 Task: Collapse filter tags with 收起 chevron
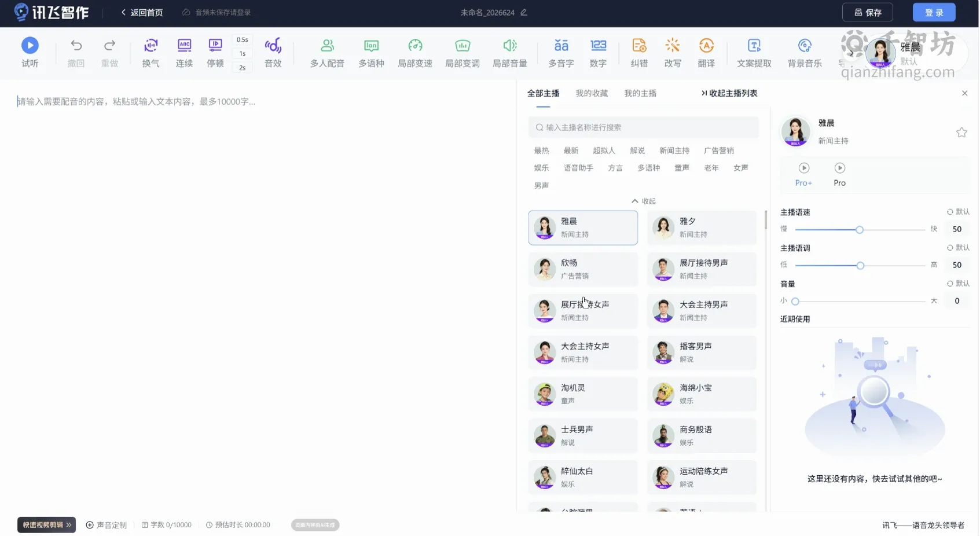pos(643,201)
